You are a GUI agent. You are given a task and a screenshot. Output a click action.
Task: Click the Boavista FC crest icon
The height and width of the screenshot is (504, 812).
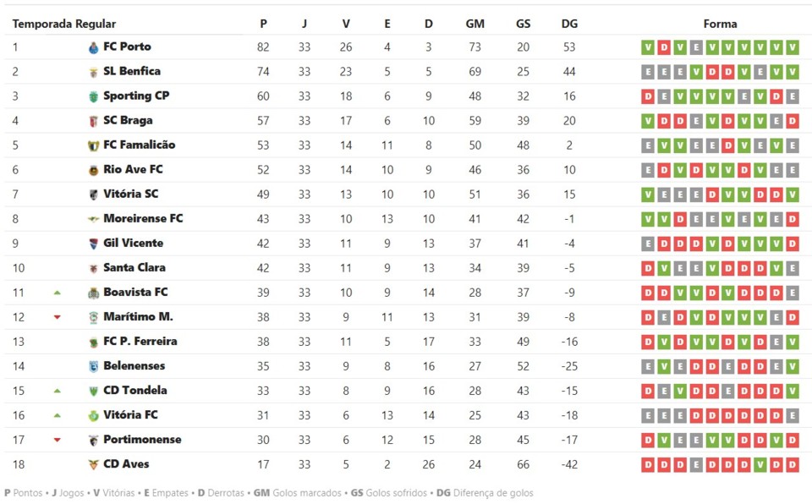click(x=94, y=293)
